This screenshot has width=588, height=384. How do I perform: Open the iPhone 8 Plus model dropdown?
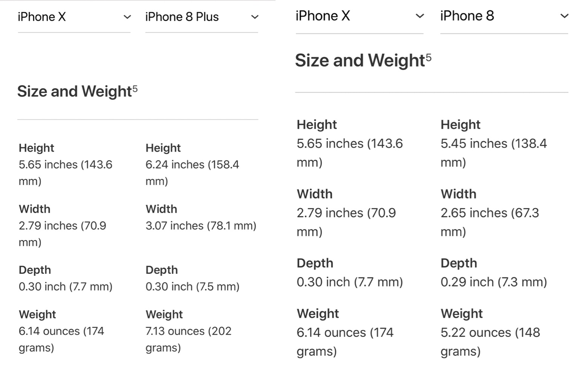point(202,17)
